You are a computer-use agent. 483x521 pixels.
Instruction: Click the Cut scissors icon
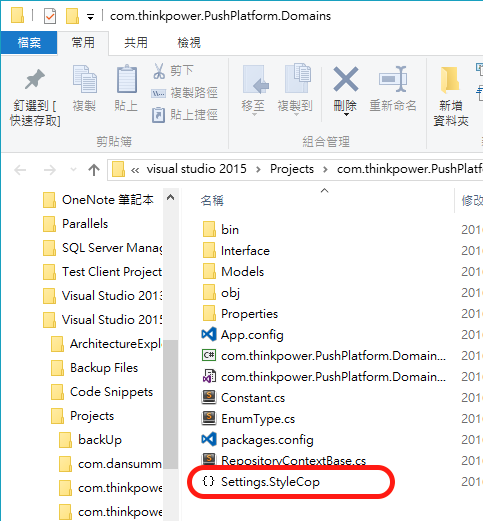pos(159,71)
